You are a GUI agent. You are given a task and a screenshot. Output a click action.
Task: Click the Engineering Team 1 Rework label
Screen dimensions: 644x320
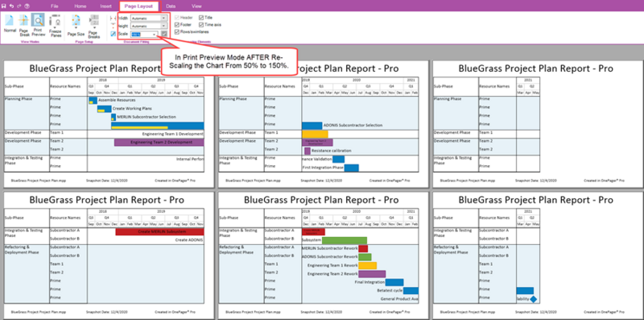click(x=332, y=265)
